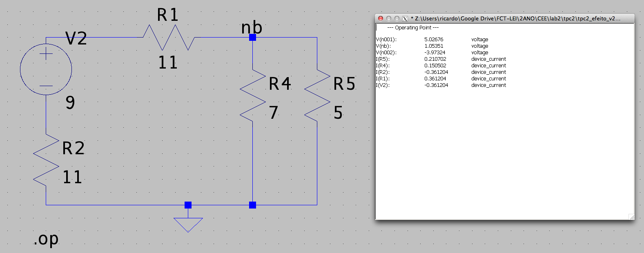Select the R5 resistor symbol

click(x=317, y=95)
